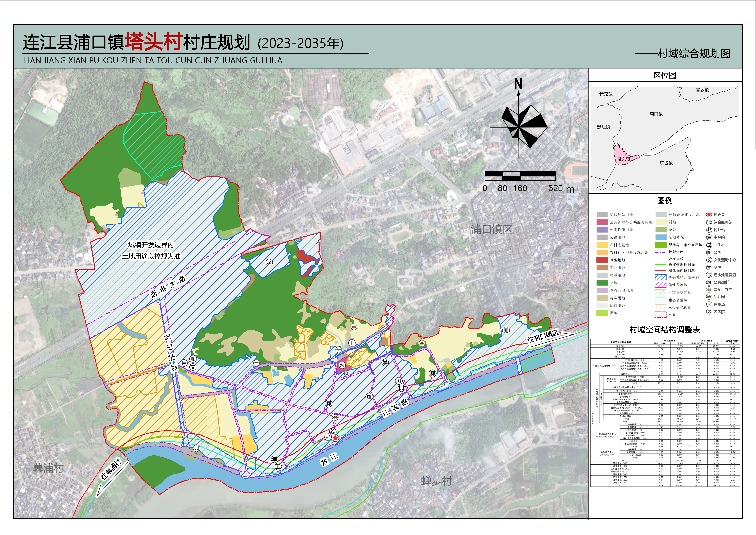756x535 pixels.
Task: Click the 往浦口镇区 direction label
Action: click(543, 336)
